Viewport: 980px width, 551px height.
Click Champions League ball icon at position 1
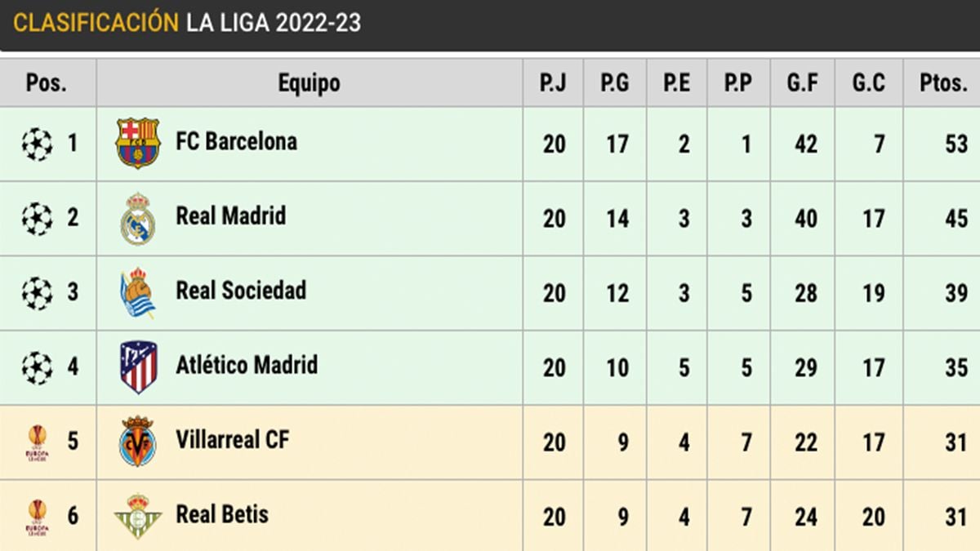point(37,144)
